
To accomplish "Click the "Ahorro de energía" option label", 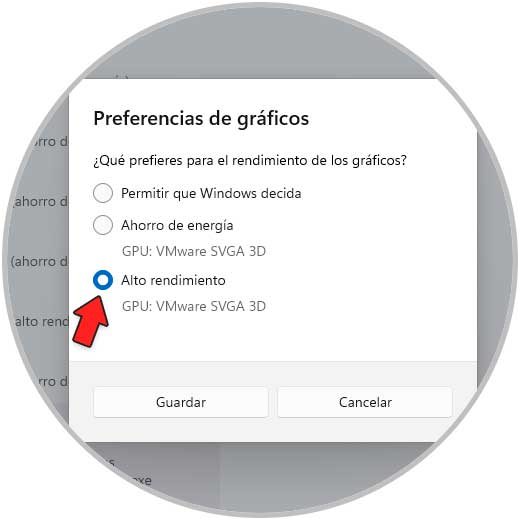I will (177, 226).
